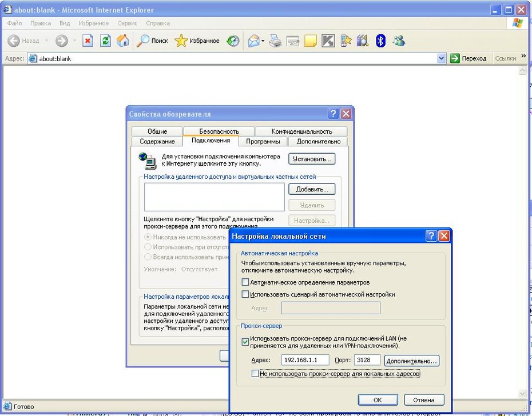This screenshot has width=532, height=416.
Task: Switch to the Общие tab
Action: tap(157, 131)
